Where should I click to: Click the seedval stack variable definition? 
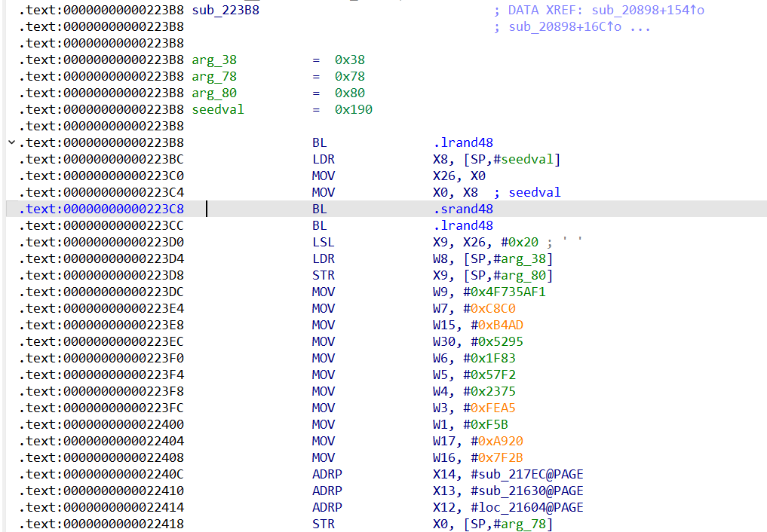(217, 109)
